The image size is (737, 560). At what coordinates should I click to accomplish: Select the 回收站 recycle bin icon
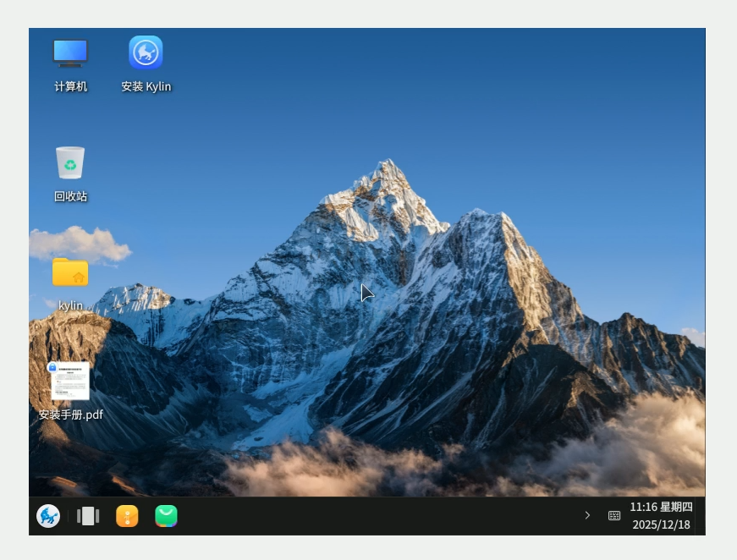70,162
